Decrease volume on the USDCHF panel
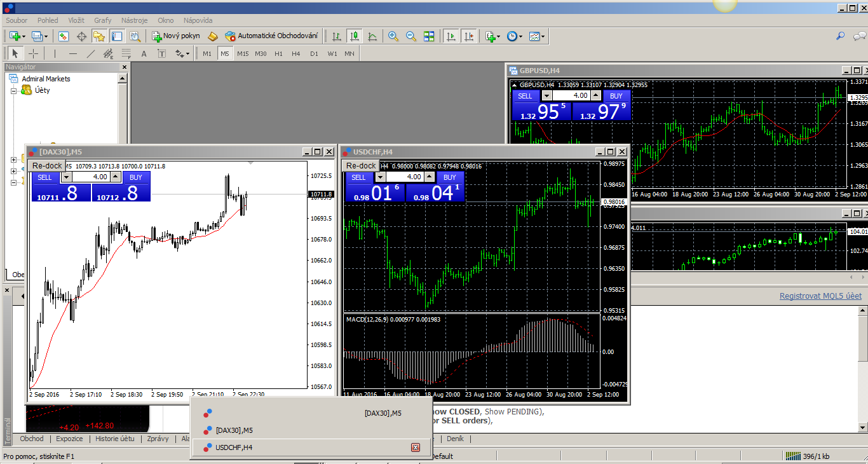 pyautogui.click(x=381, y=177)
